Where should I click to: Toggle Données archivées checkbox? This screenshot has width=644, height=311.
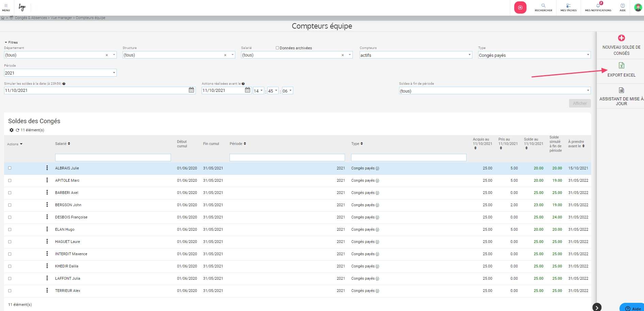(277, 48)
